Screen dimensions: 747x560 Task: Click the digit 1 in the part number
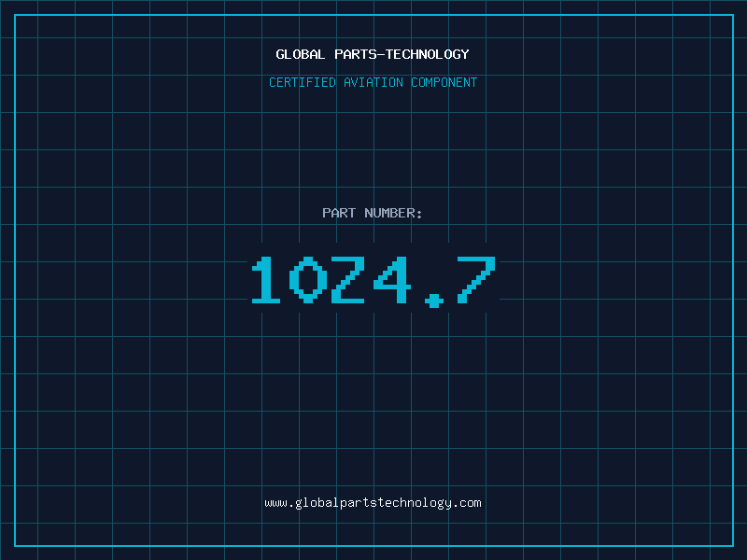pyautogui.click(x=266, y=280)
